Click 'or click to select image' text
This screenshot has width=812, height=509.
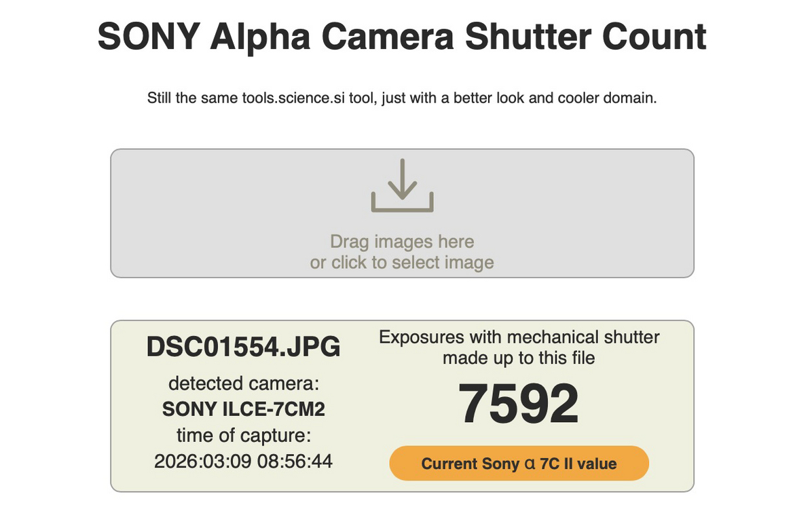coord(402,263)
